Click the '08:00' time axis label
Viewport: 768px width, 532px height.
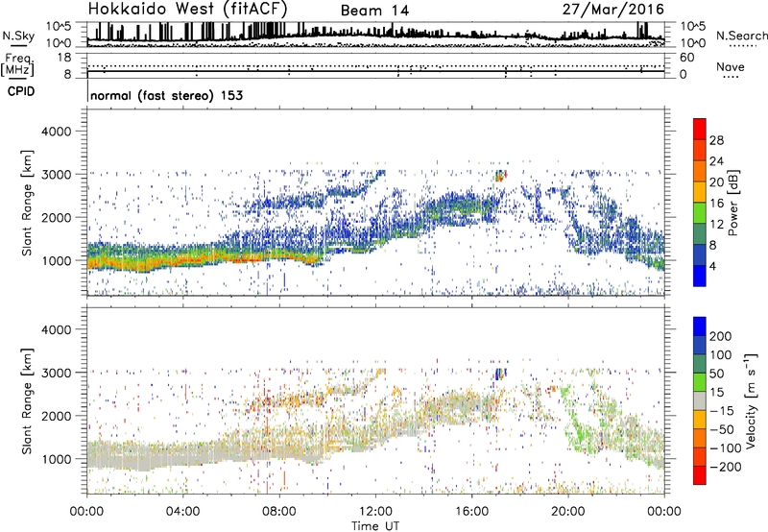click(279, 512)
